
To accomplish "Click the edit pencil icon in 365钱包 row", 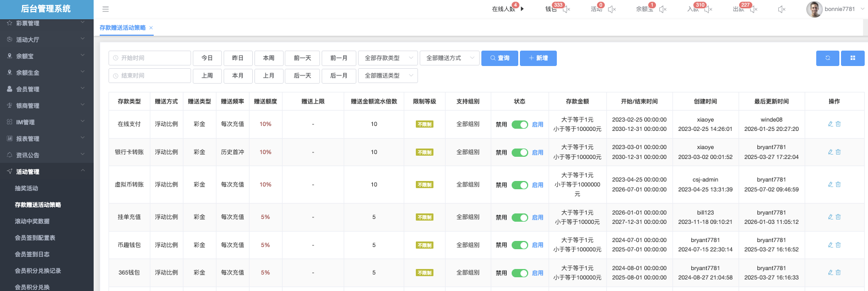I will point(831,273).
